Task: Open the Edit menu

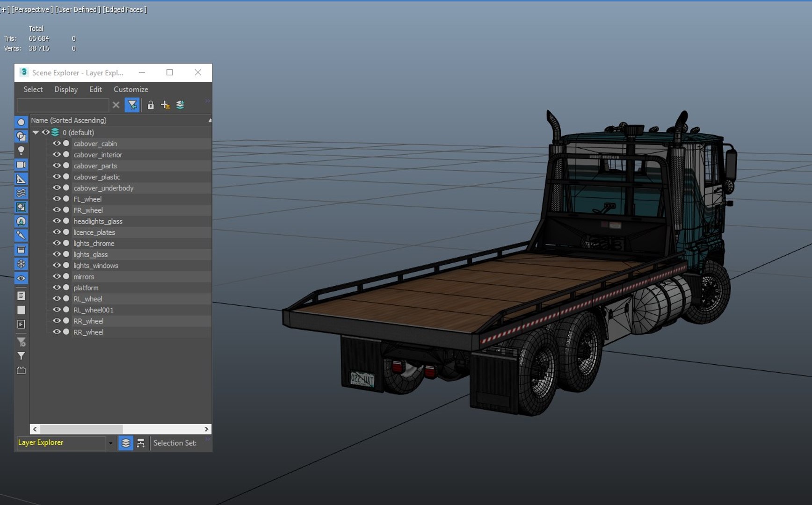Action: click(95, 89)
